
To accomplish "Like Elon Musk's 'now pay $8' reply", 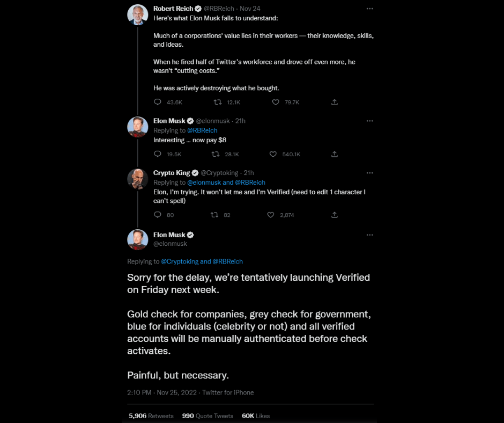I will click(273, 154).
